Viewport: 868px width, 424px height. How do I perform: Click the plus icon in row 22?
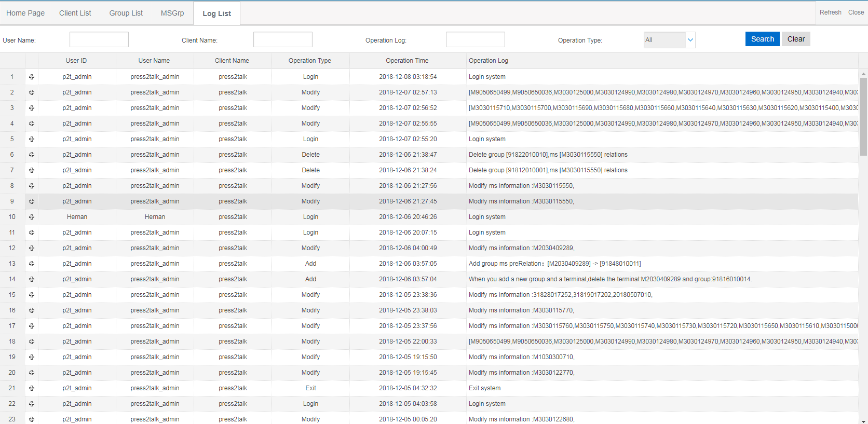point(32,404)
